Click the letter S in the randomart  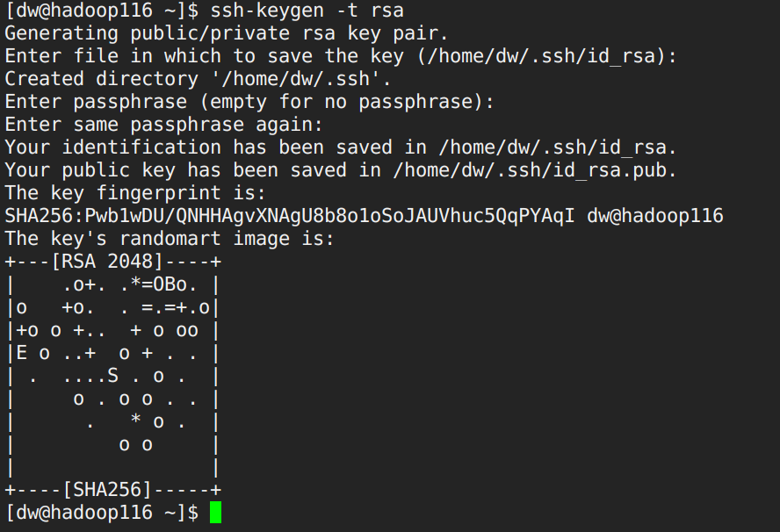click(x=113, y=376)
